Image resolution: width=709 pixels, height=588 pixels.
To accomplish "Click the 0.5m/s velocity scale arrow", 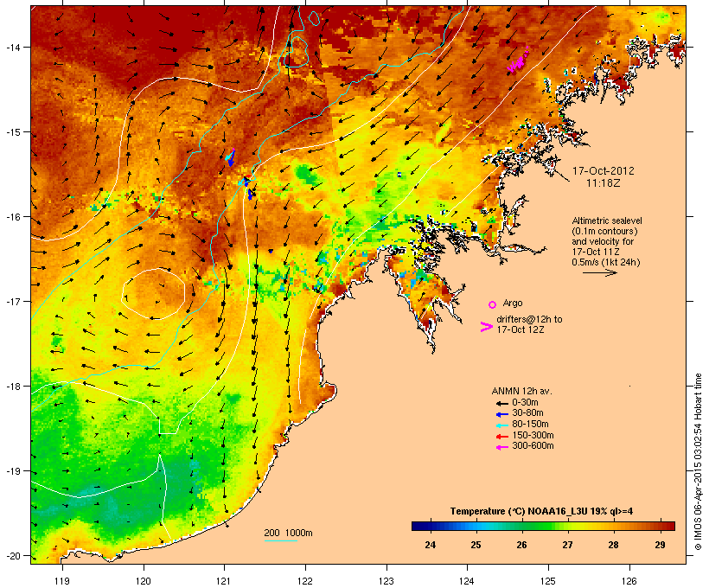I will [599, 272].
